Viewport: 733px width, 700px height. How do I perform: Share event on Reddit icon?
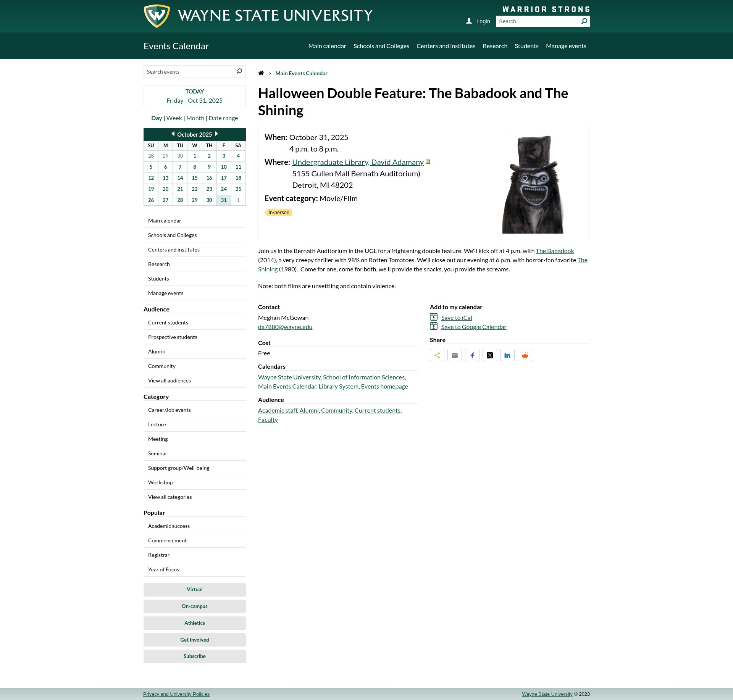(525, 355)
